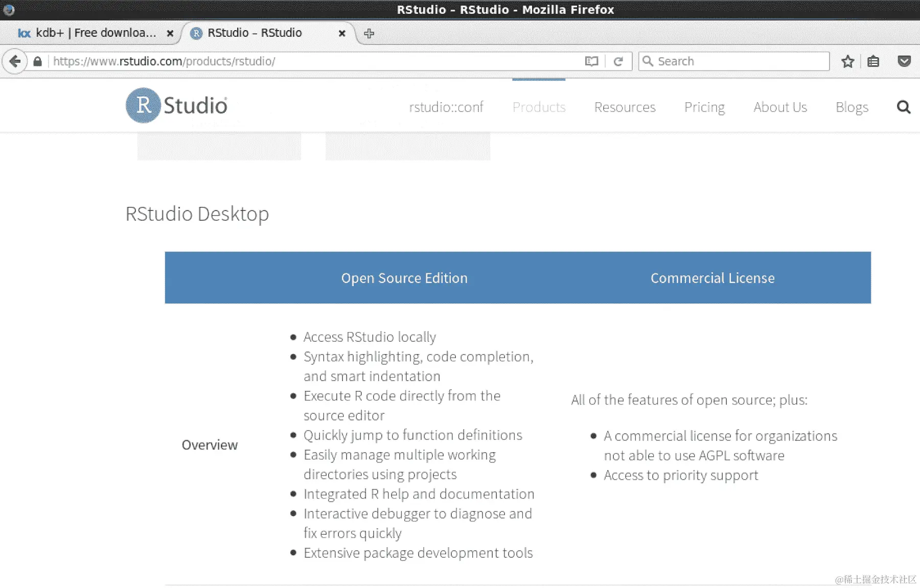This screenshot has width=920, height=588.
Task: Click the Firefox icon in the title bar
Action: point(9,10)
